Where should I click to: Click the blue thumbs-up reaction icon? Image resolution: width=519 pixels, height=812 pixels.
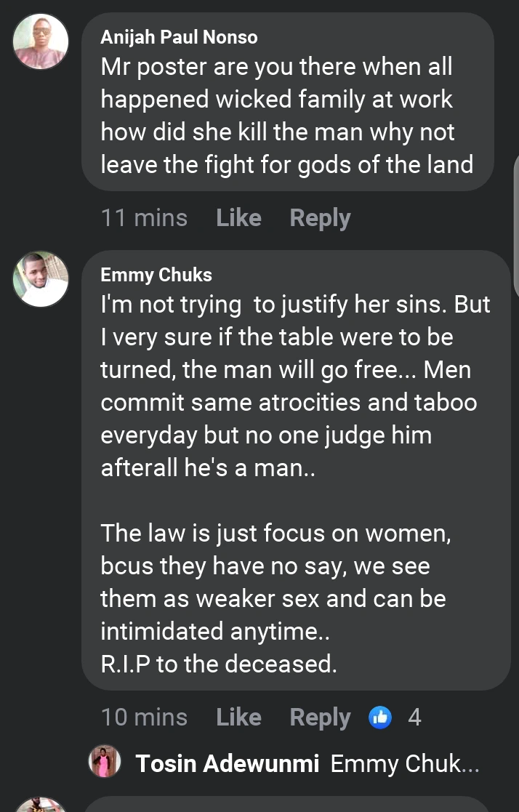point(380,717)
